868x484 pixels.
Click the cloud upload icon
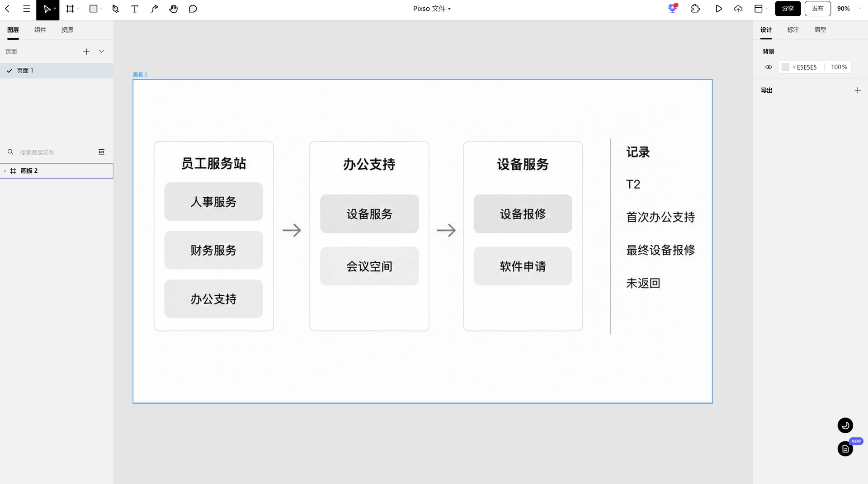pyautogui.click(x=738, y=9)
